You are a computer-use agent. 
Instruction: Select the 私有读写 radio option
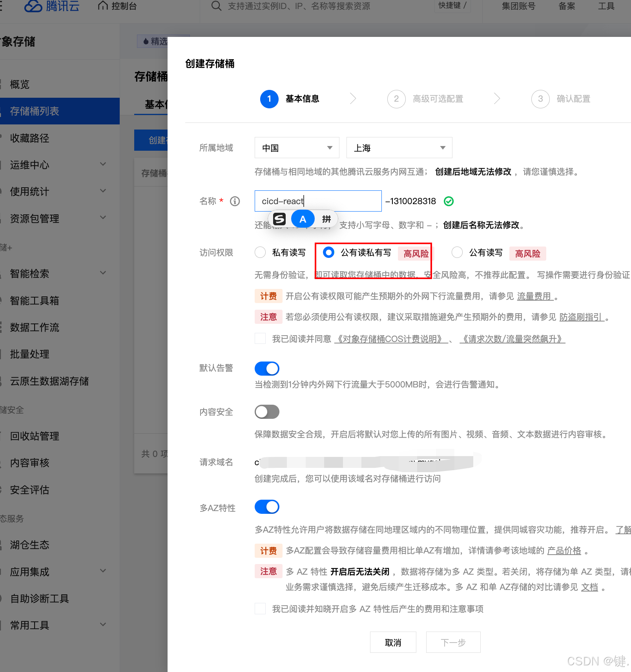260,252
